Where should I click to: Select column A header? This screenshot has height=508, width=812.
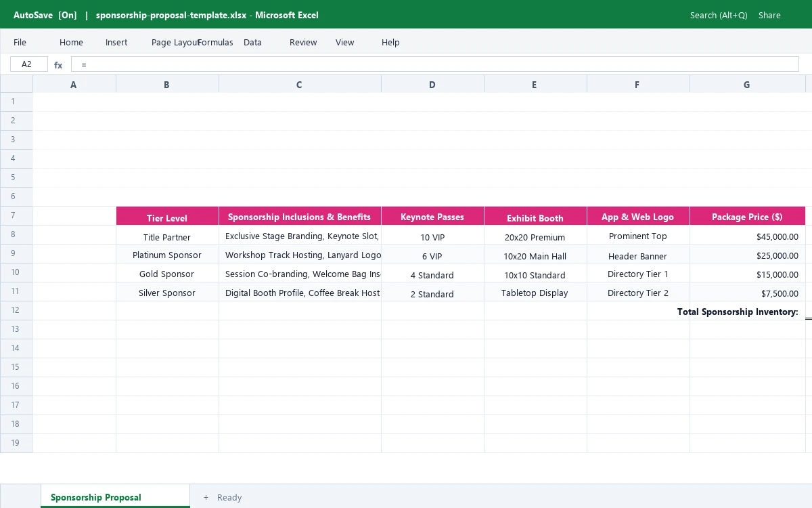(74, 84)
